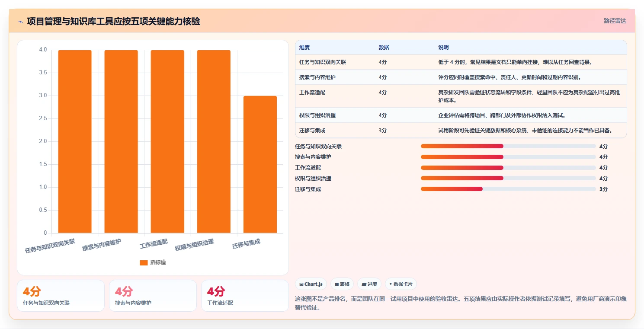Click the description starting 低于 4 分时
Screen dimensions: 644x329
pos(515,62)
